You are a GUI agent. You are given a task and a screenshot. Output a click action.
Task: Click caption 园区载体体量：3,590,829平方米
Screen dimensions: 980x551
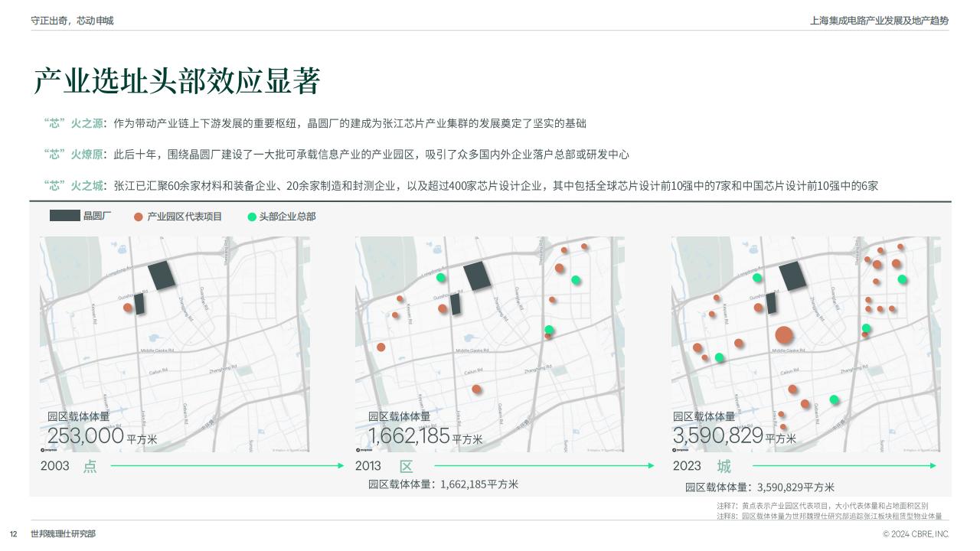pos(759,487)
